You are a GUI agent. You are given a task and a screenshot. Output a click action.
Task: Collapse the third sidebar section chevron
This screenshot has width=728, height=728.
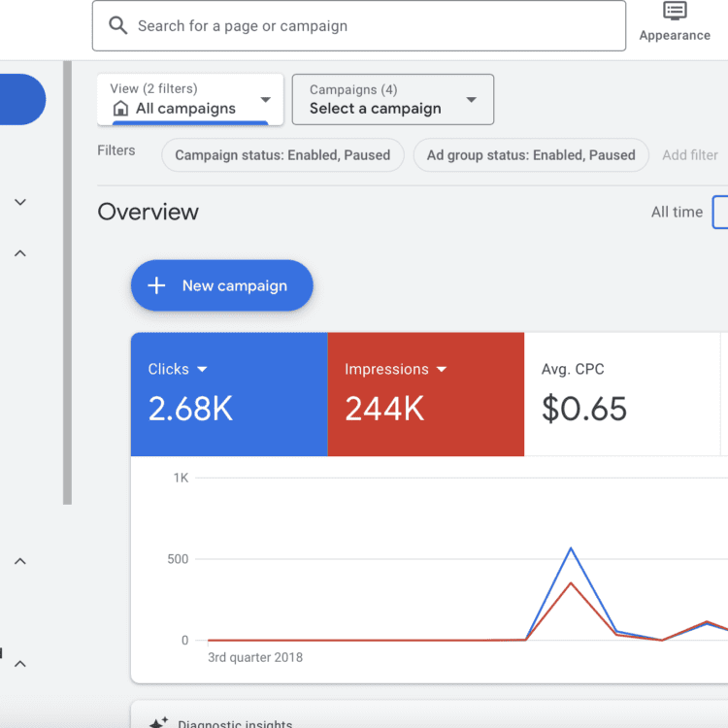tap(20, 561)
